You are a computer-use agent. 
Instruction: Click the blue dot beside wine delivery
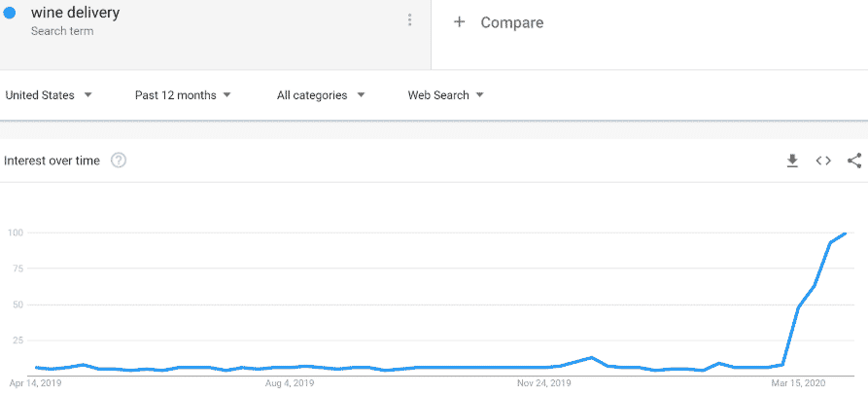point(10,13)
